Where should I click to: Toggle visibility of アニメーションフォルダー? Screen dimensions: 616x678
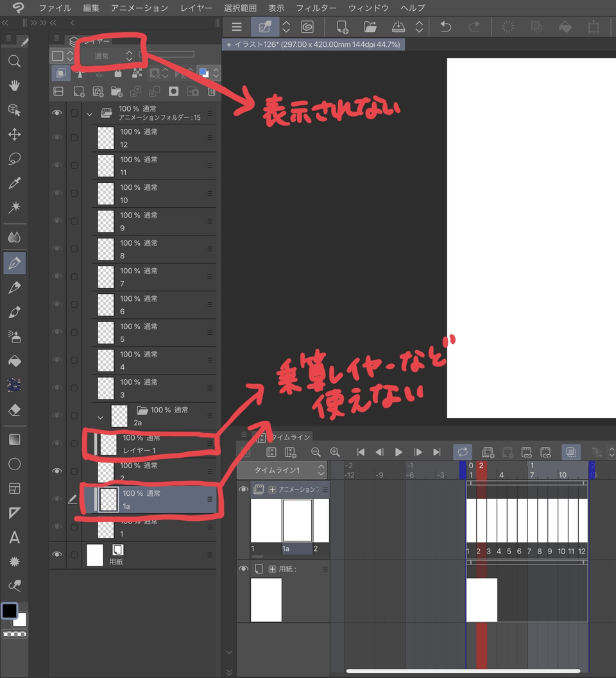tap(57, 112)
